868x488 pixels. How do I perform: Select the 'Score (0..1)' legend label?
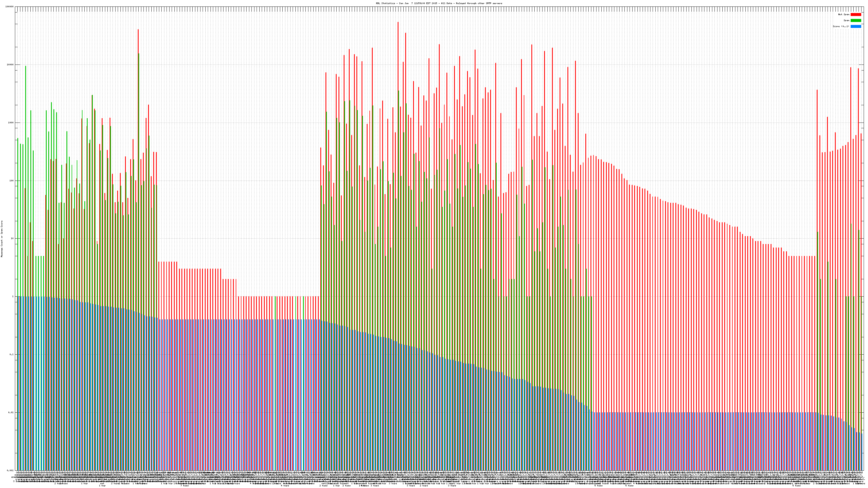click(841, 26)
